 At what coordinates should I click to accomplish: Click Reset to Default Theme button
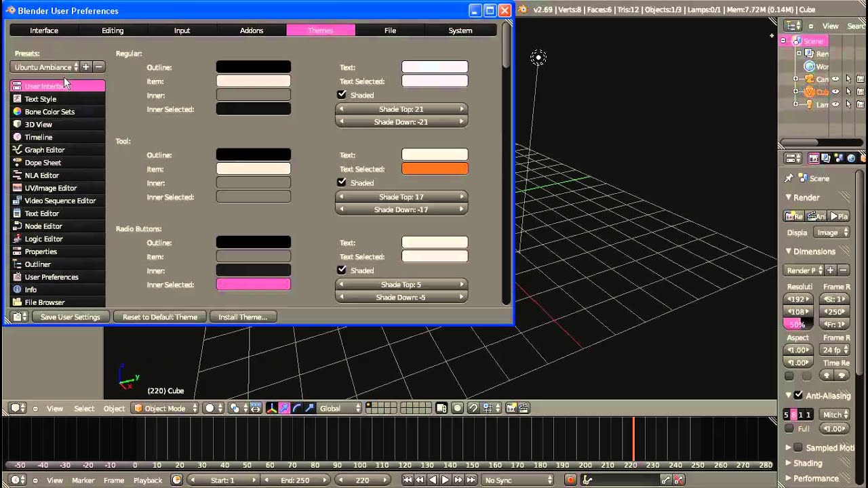click(160, 317)
